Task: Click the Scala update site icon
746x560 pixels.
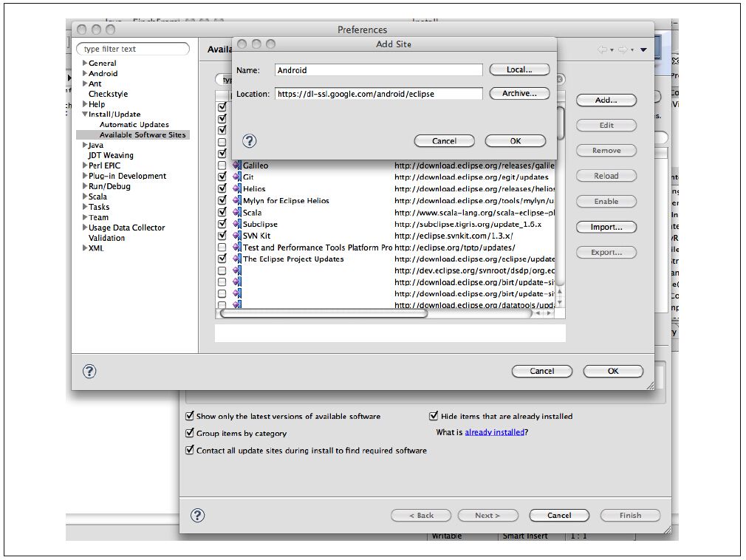Action: point(237,212)
